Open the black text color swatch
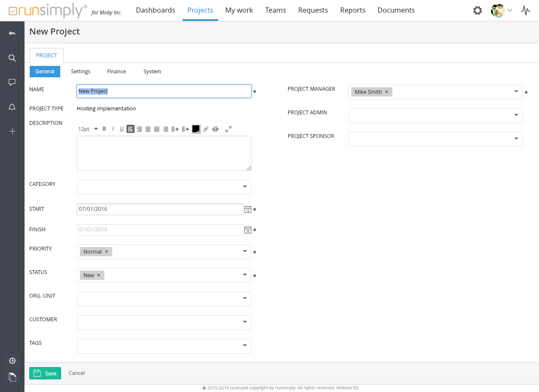This screenshot has width=539, height=392. point(196,129)
